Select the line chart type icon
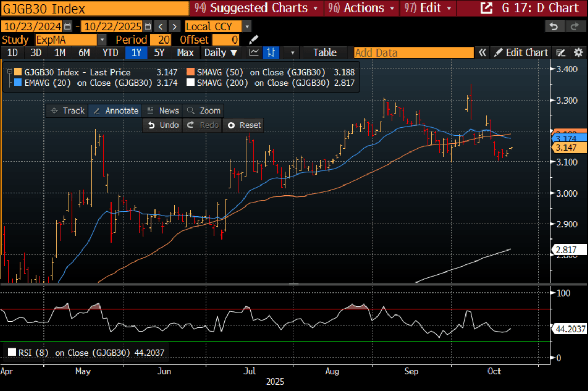This screenshot has width=588, height=391. [254, 52]
